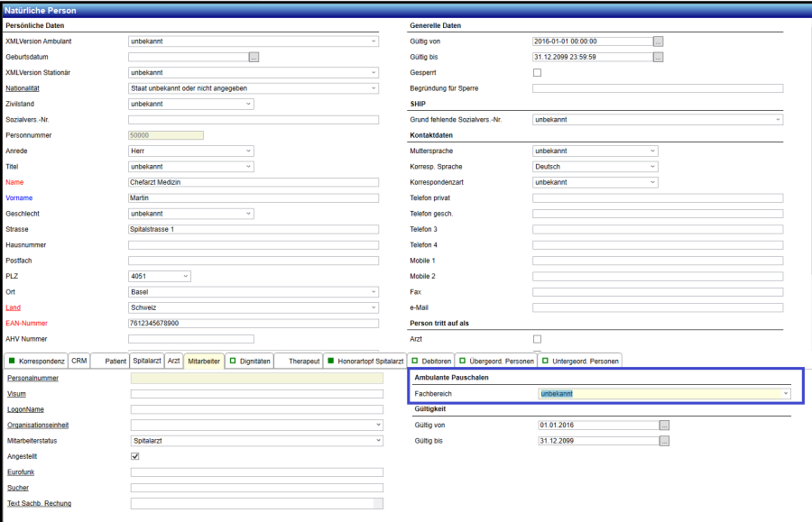
Task: Open picker beside Gültigkeit Gültig von 01.01.2016
Action: click(665, 425)
